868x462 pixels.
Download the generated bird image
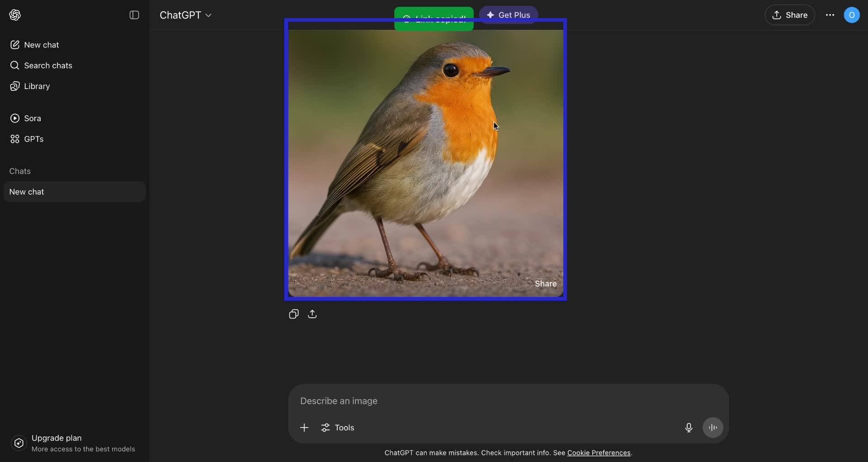[312, 314]
